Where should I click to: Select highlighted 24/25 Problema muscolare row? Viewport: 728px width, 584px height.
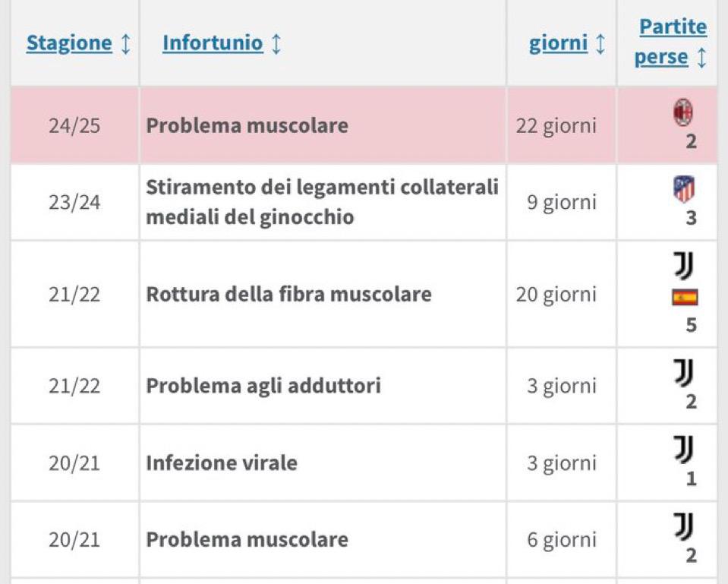pos(364,125)
